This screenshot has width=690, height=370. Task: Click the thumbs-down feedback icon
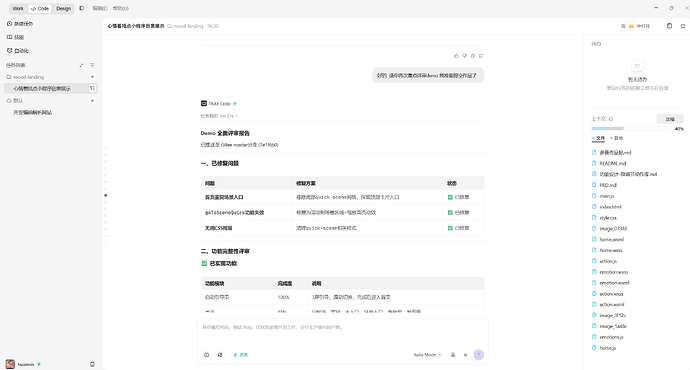464,56
